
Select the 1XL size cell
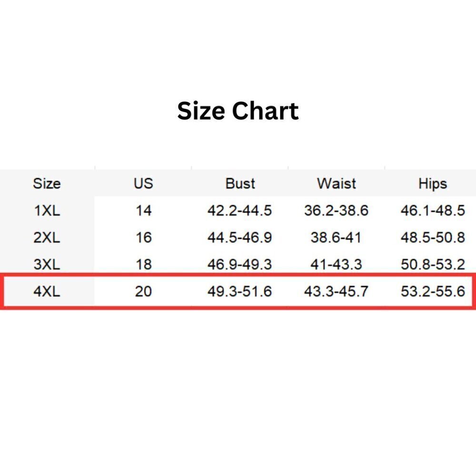tap(47, 210)
